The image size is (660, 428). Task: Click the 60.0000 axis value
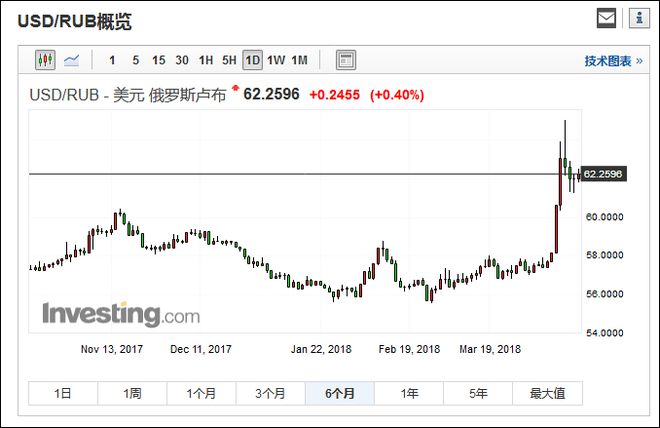click(604, 217)
